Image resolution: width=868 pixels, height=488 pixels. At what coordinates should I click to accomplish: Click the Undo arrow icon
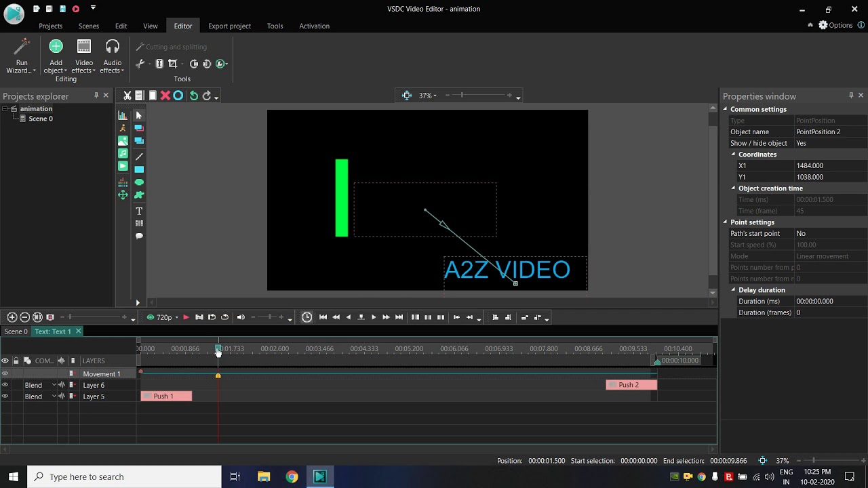(193, 96)
